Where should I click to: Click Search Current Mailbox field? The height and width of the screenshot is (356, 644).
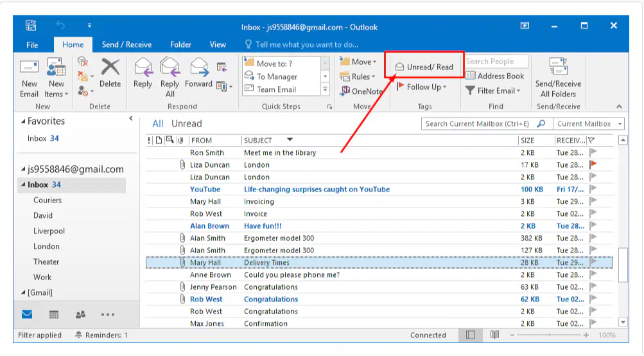click(487, 124)
